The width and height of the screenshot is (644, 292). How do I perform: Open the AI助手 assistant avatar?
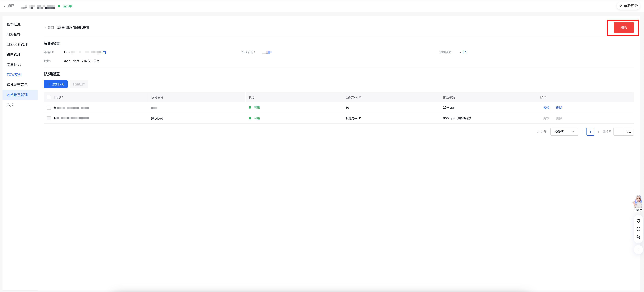coord(638,203)
